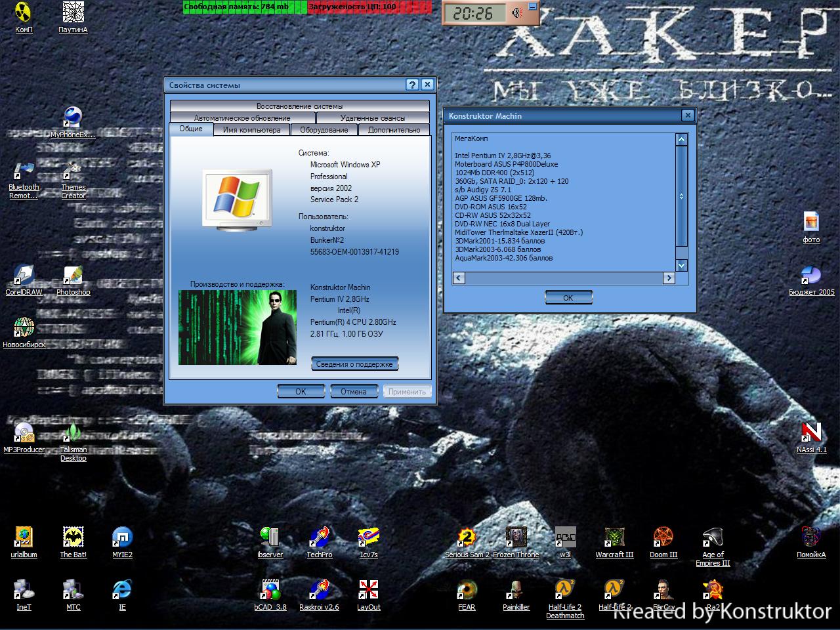Click the horizontal scrollbar right arrow
The image size is (840, 630).
[x=669, y=278]
